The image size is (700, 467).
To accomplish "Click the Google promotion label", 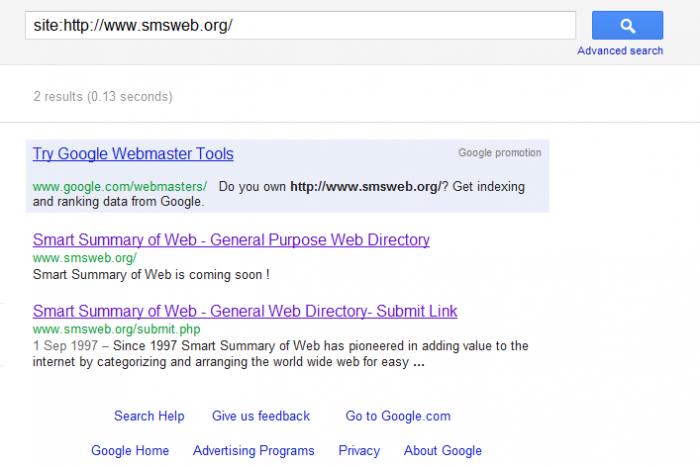I will point(499,153).
